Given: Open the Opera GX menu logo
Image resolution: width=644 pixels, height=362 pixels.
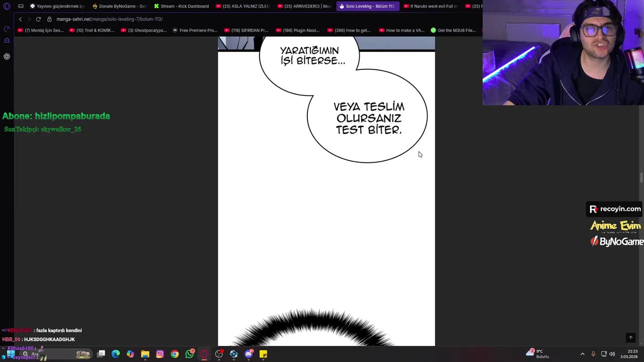Looking at the screenshot, I should point(7,6).
